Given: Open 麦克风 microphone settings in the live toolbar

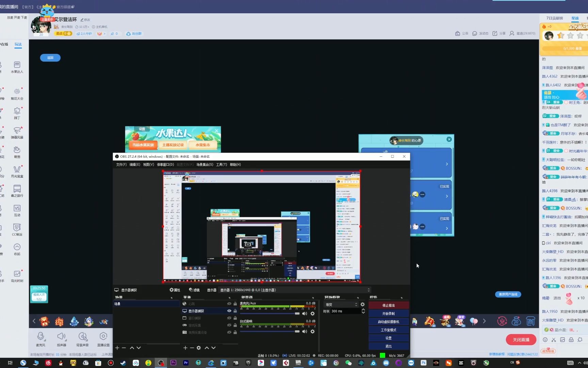Looking at the screenshot, I should [x=40, y=339].
